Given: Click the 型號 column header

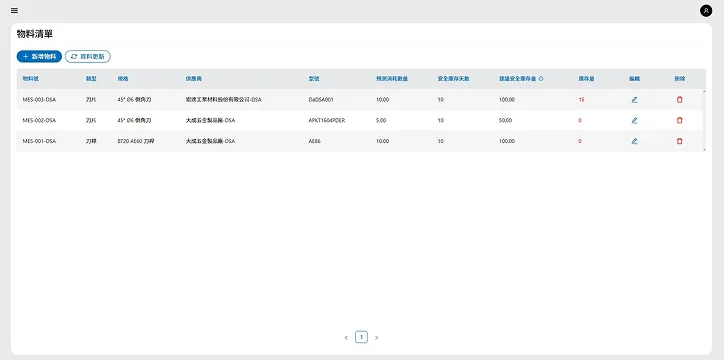Looking at the screenshot, I should (314, 78).
